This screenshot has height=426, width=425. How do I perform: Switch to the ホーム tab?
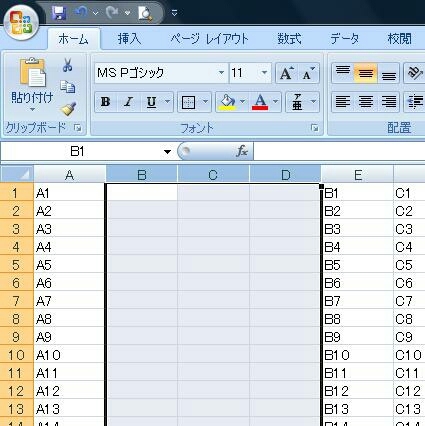click(73, 39)
